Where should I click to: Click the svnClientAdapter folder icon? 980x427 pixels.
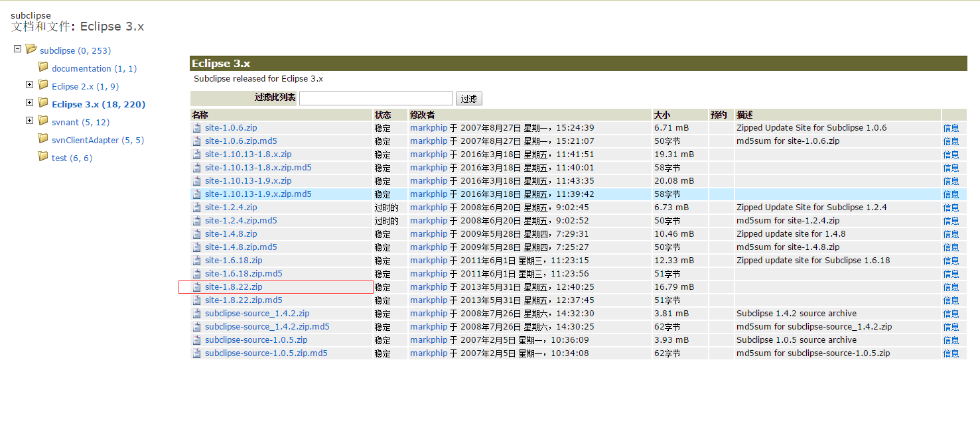(43, 139)
